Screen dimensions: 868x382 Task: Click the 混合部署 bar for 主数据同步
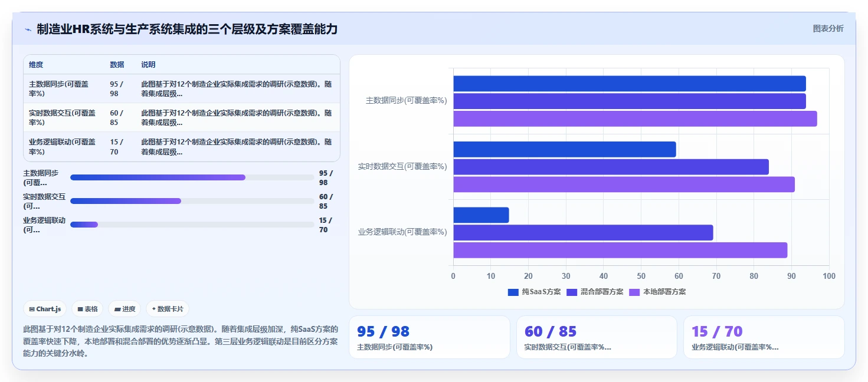630,101
